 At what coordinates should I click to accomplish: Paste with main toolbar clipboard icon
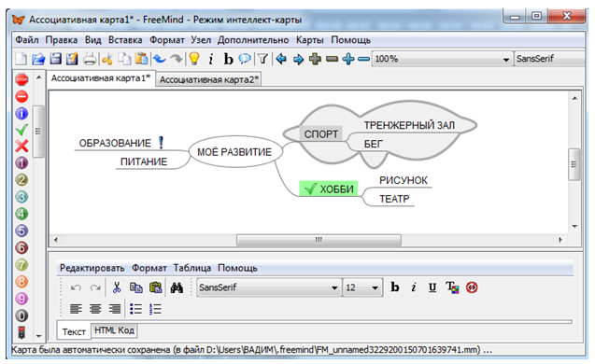[x=141, y=59]
